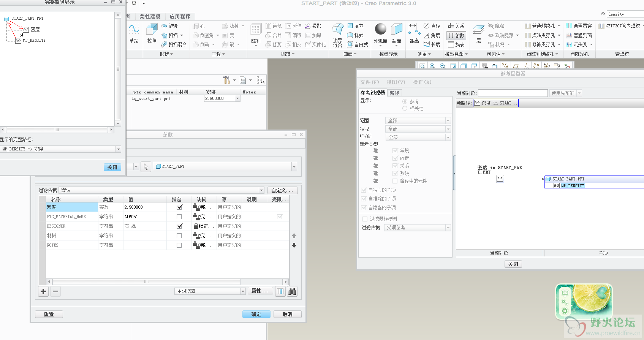The image size is (644, 340).
Task: Select the 样式 style tool
Action: [356, 35]
